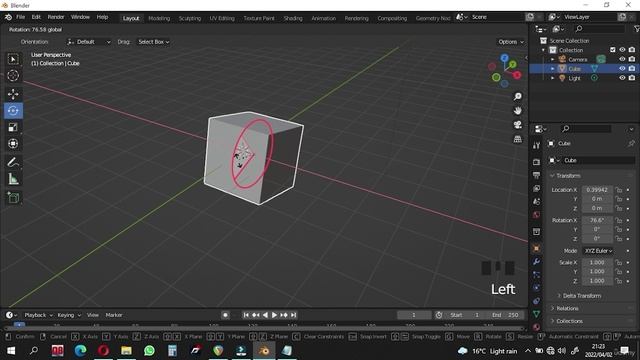Click the Rotation X value field
Image resolution: width=640 pixels, height=360 pixels.
(597, 220)
